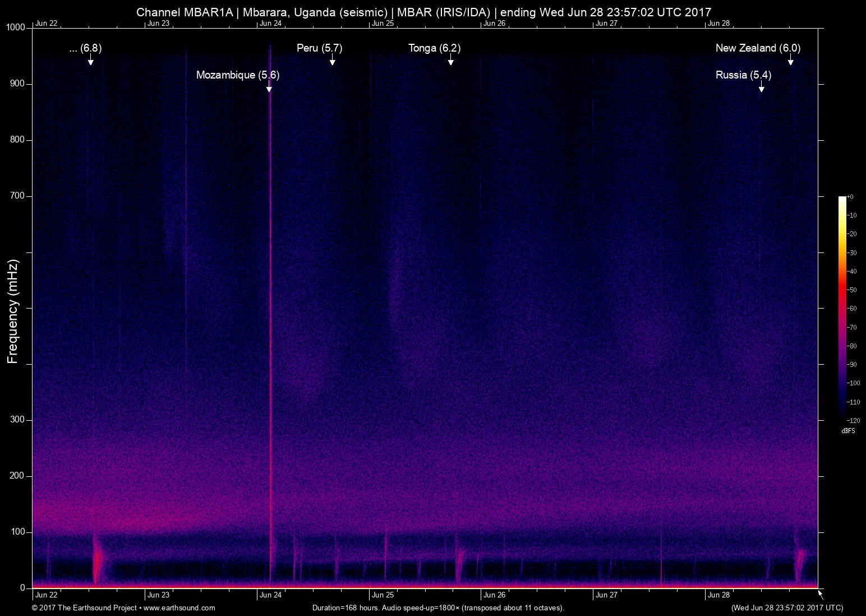
Task: Select the Peru (5.7) event arrow
Action: (332, 62)
